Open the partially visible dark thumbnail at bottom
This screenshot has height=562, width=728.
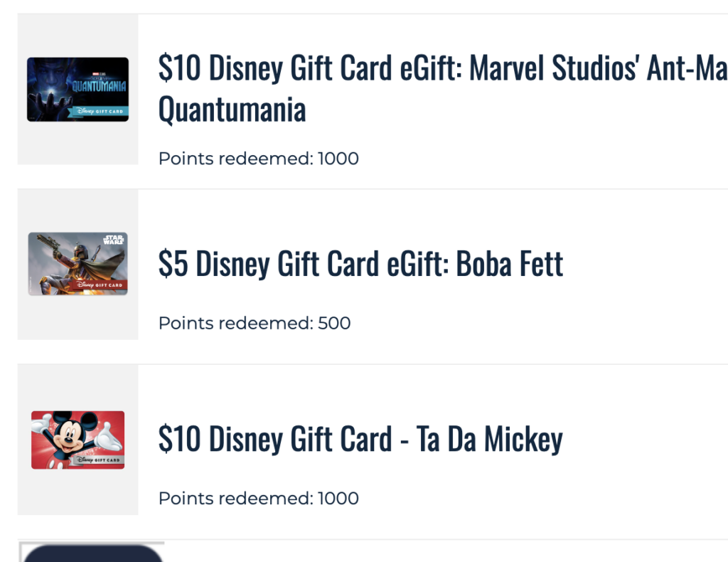point(92,552)
